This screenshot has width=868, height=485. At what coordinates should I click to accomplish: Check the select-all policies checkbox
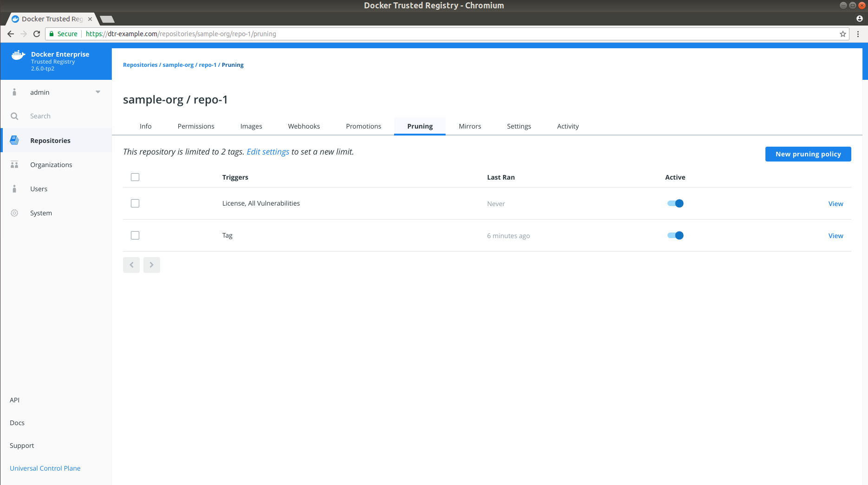pyautogui.click(x=135, y=177)
